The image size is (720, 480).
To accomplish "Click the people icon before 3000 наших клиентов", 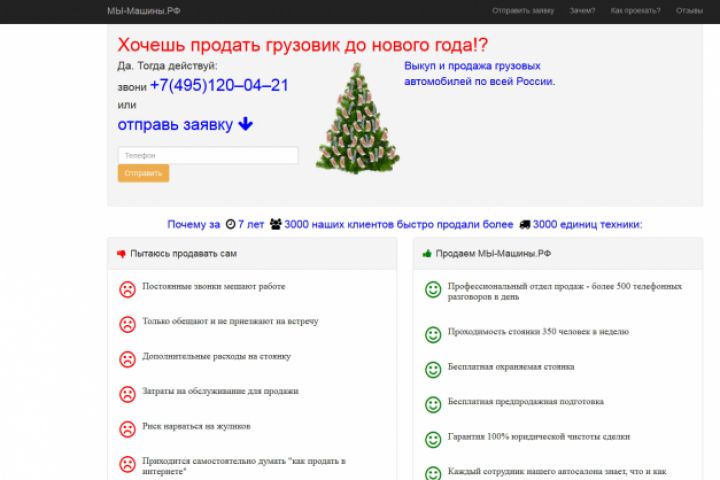I will (x=276, y=224).
